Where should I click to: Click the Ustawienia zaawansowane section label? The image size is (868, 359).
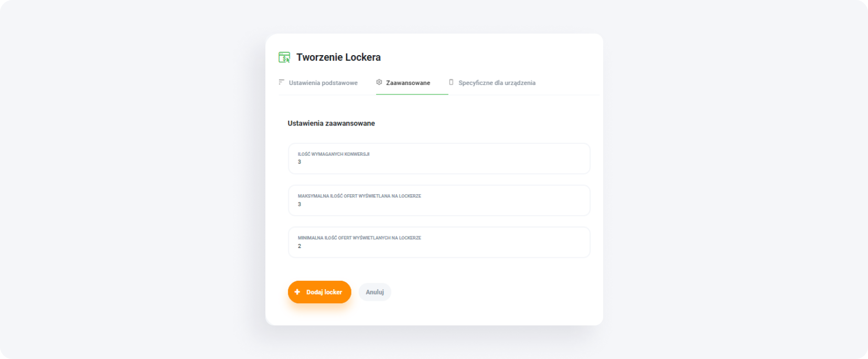(x=331, y=123)
